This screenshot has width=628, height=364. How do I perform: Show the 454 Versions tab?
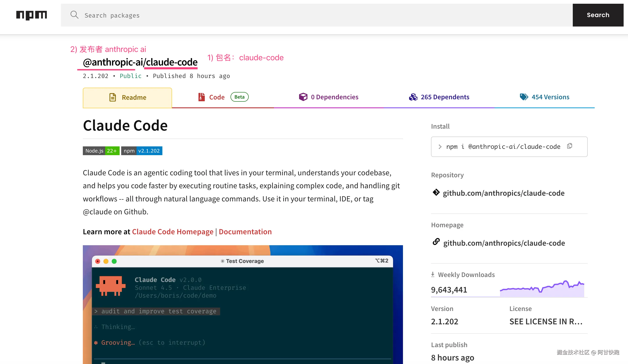pyautogui.click(x=545, y=97)
